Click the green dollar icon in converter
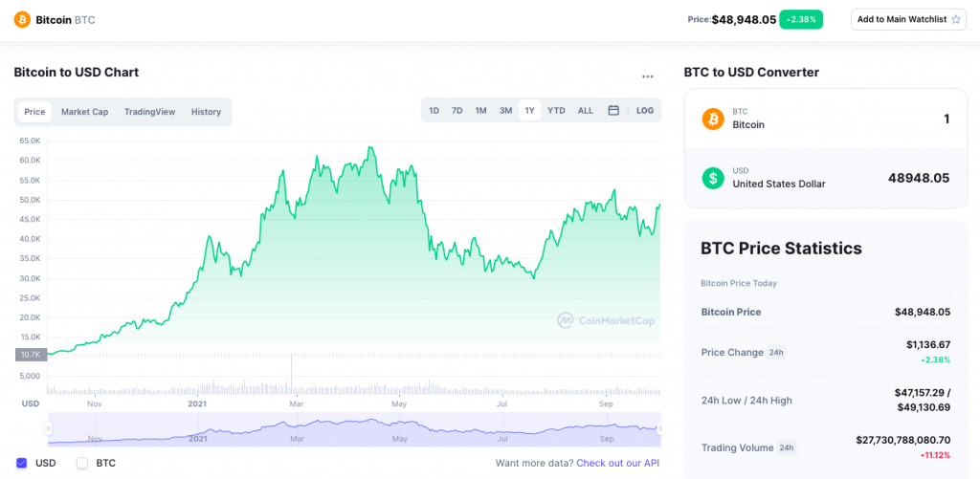 click(x=712, y=178)
